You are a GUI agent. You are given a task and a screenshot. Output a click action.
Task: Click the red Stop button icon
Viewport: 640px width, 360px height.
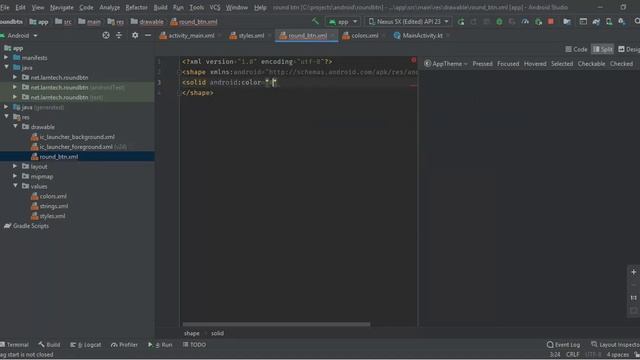pos(551,21)
